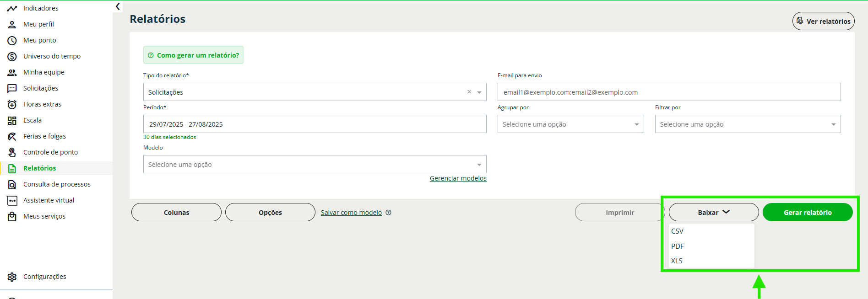The width and height of the screenshot is (868, 299).
Task: Choose PDF from the Baixar menu
Action: point(678,246)
